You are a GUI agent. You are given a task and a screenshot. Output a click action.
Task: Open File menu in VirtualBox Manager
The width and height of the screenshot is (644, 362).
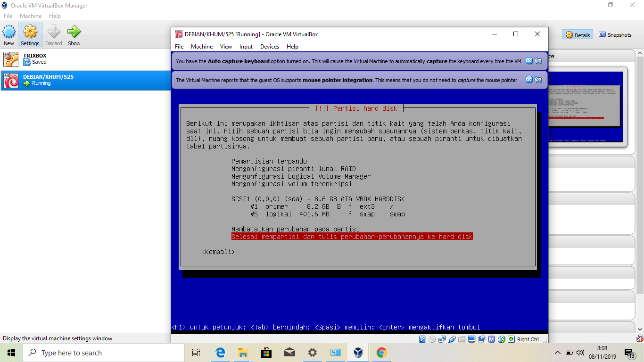pyautogui.click(x=8, y=16)
